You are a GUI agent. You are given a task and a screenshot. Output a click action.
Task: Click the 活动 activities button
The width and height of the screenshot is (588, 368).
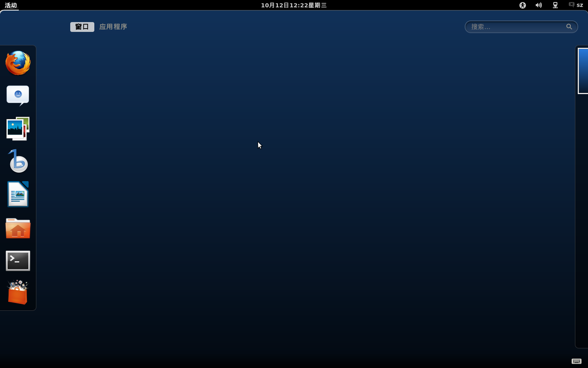tap(11, 5)
